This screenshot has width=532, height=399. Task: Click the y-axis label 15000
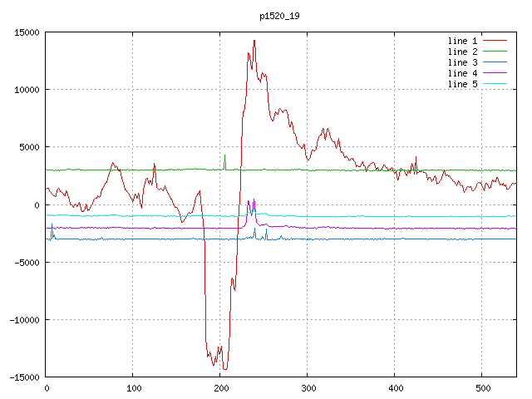click(x=27, y=32)
